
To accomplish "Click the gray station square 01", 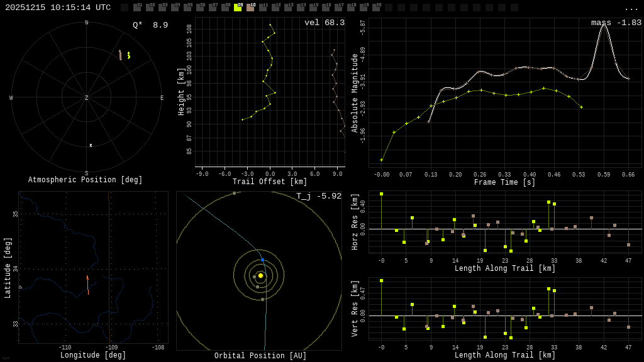I will 137,7.
